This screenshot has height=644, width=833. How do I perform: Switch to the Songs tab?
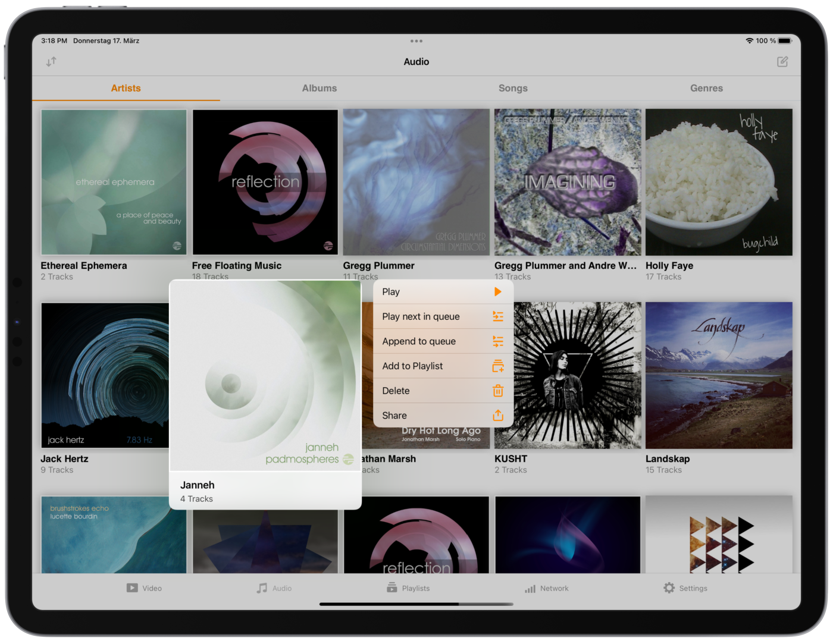513,88
